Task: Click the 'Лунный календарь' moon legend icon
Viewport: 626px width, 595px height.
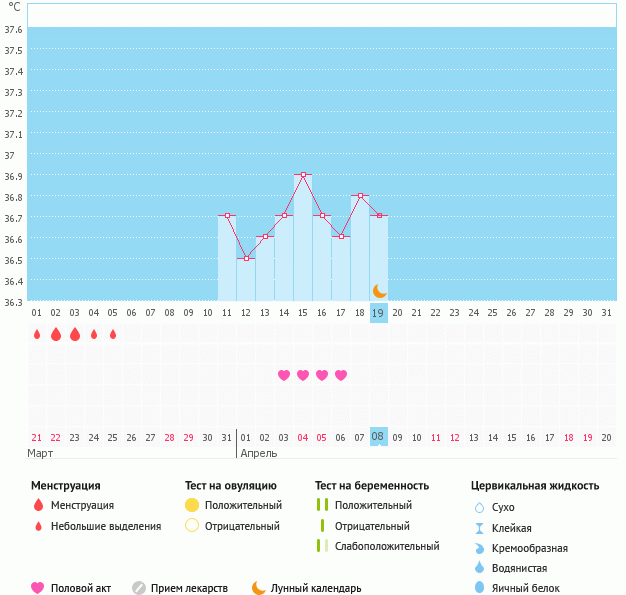Action: [x=259, y=588]
